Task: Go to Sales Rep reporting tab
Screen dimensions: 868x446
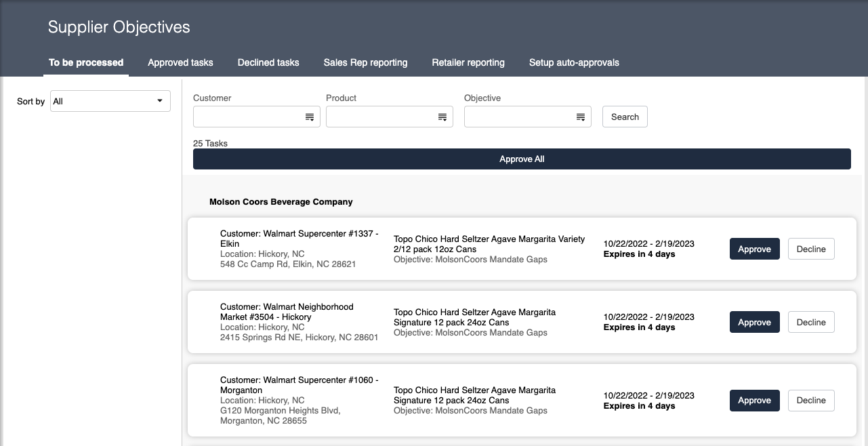Action: pos(366,62)
